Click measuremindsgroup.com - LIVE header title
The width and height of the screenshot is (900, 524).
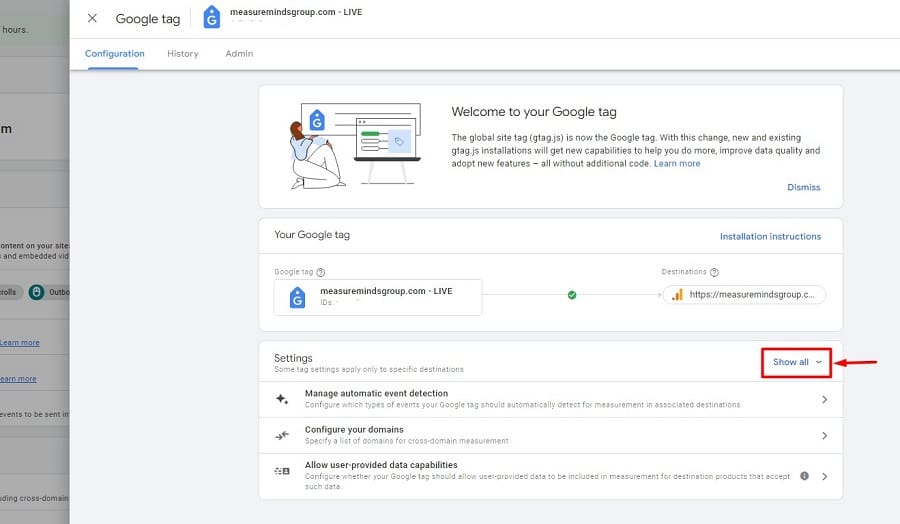pos(296,12)
